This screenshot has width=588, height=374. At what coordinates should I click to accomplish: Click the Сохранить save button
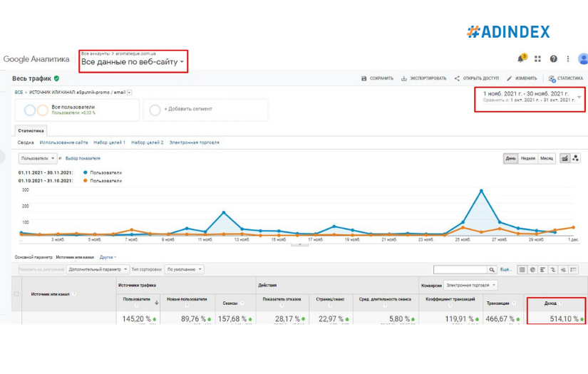[377, 78]
